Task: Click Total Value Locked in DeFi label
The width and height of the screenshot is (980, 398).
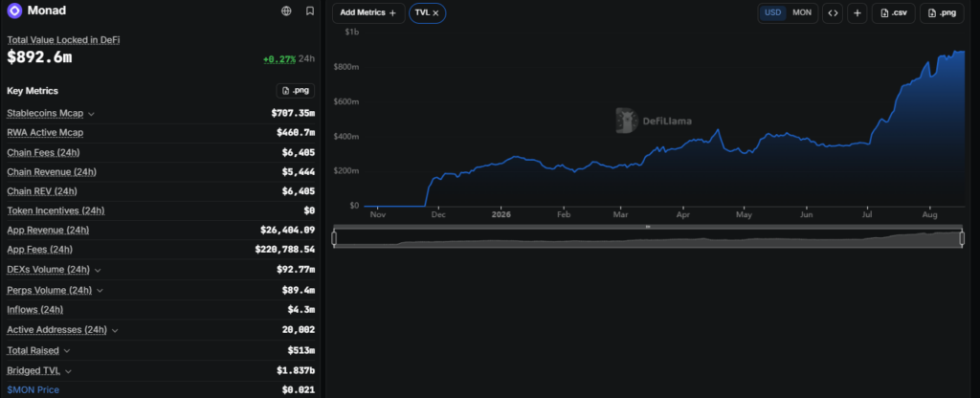Action: click(63, 40)
